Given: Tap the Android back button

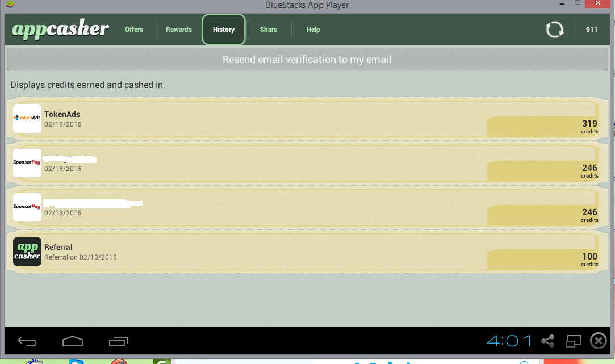Looking at the screenshot, I should (x=27, y=342).
